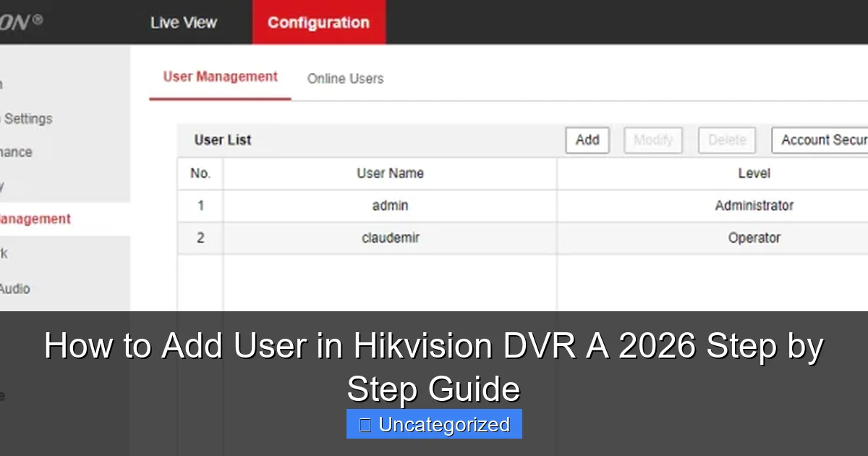Click the Level column header
The width and height of the screenshot is (868, 456).
click(754, 173)
